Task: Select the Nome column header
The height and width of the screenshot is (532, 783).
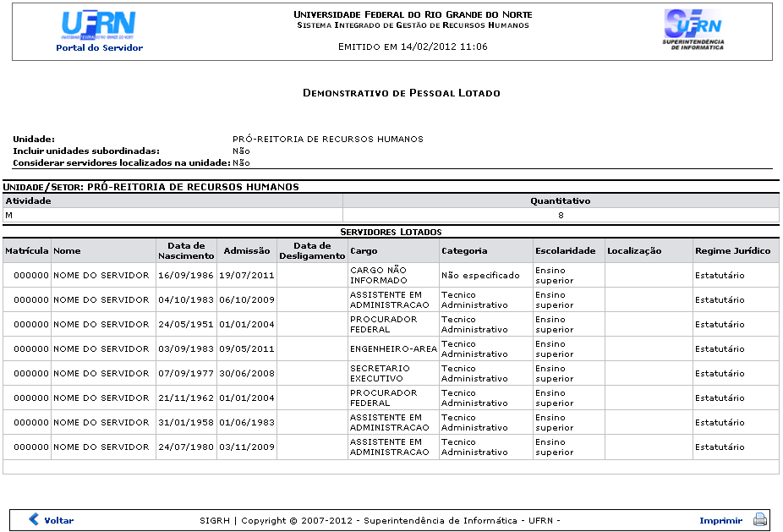Action: 67,251
